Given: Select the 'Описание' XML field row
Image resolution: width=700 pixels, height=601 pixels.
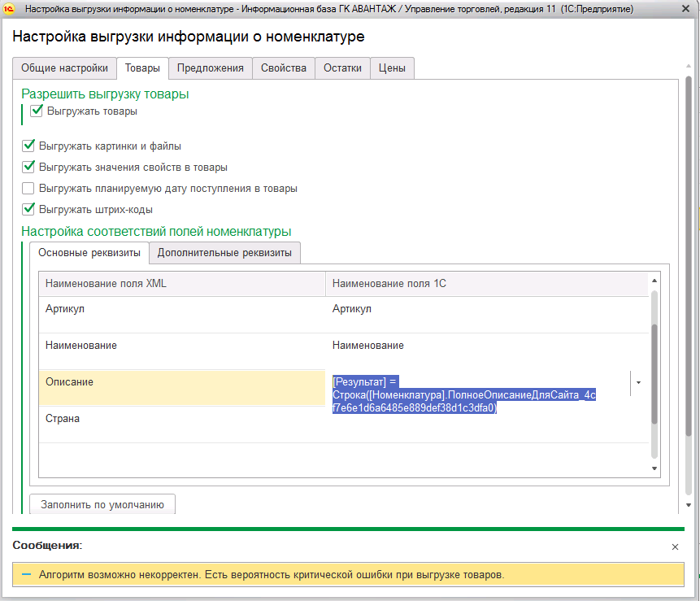Looking at the screenshot, I should (182, 388).
